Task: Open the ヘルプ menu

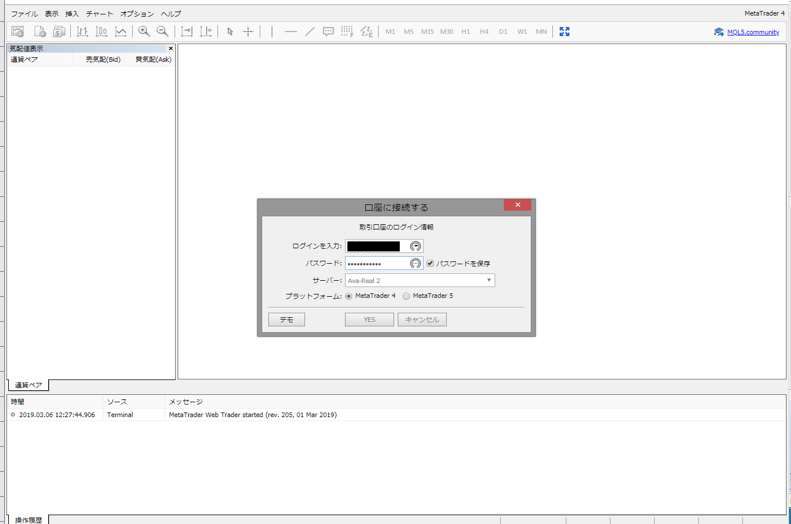Action: 171,14
